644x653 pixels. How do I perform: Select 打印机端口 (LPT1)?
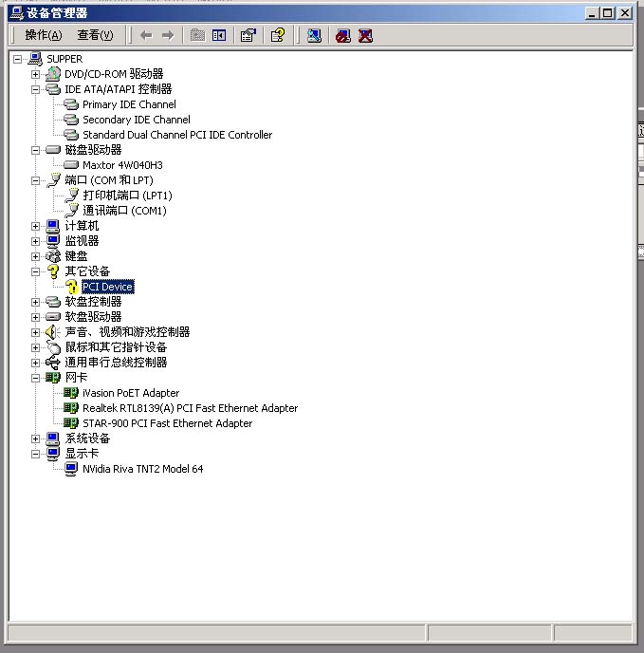click(x=127, y=196)
